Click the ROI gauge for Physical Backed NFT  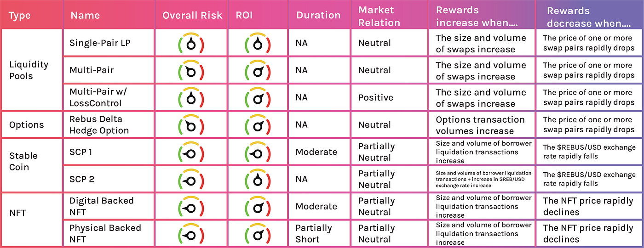click(x=257, y=233)
